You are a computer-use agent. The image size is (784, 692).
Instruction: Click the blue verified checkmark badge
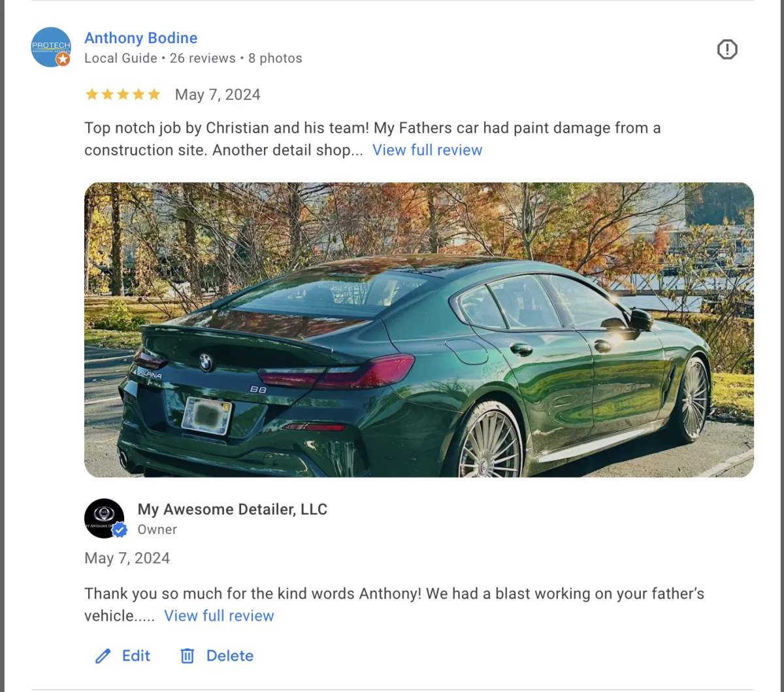coord(120,530)
